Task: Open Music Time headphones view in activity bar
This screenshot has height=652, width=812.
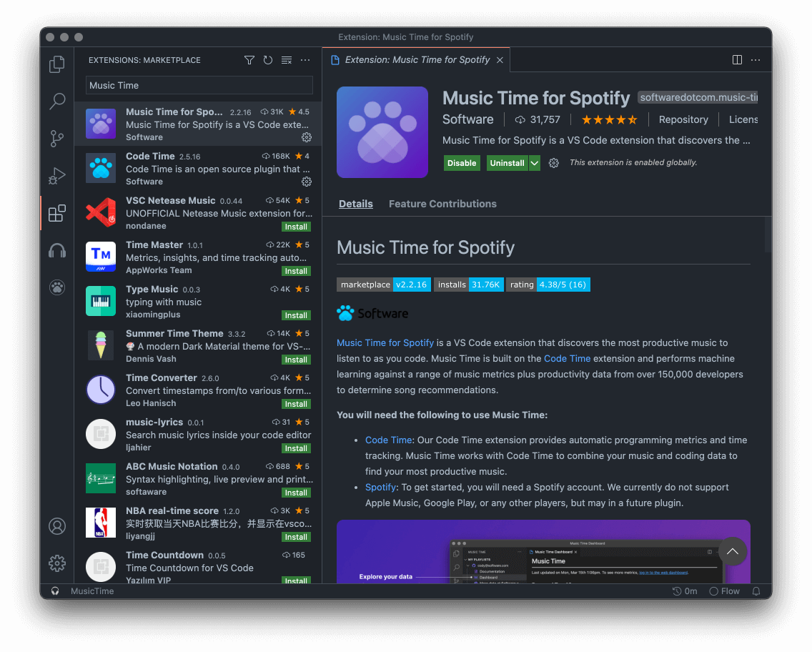Action: [x=57, y=250]
